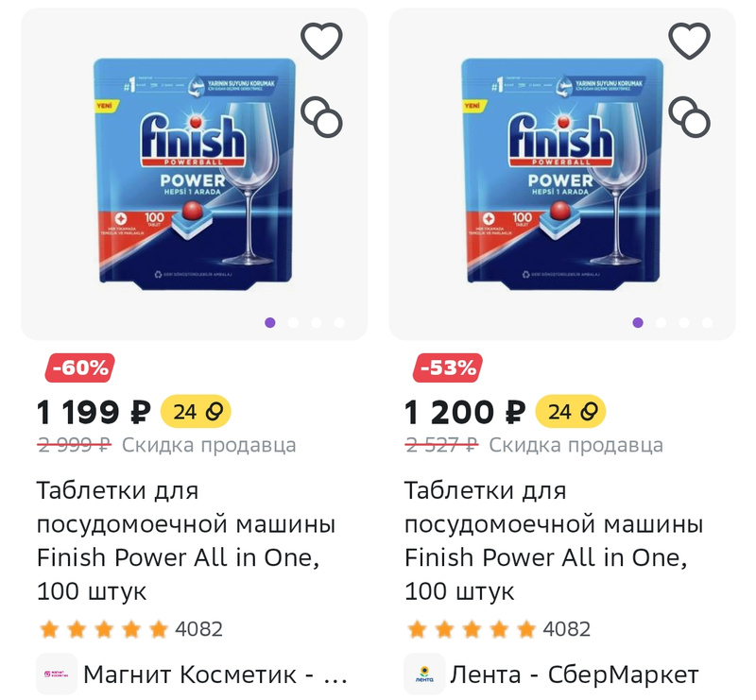Tap the -53% discount badge
This screenshot has height=700, width=756.
click(x=447, y=367)
